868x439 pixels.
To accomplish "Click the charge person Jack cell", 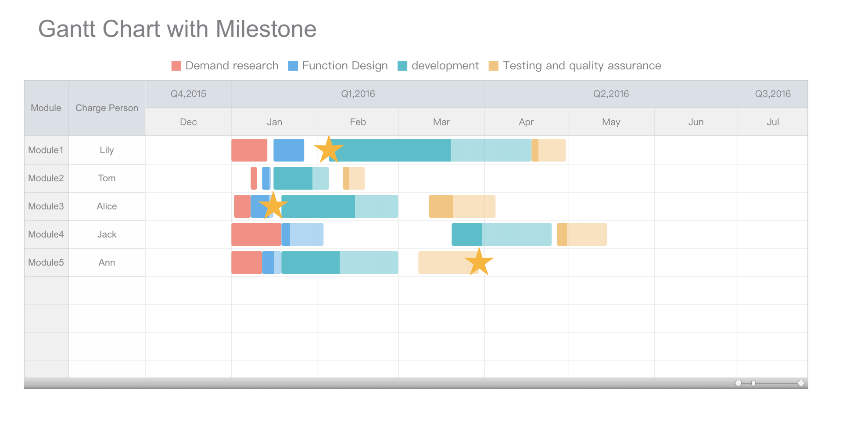I will (x=107, y=234).
